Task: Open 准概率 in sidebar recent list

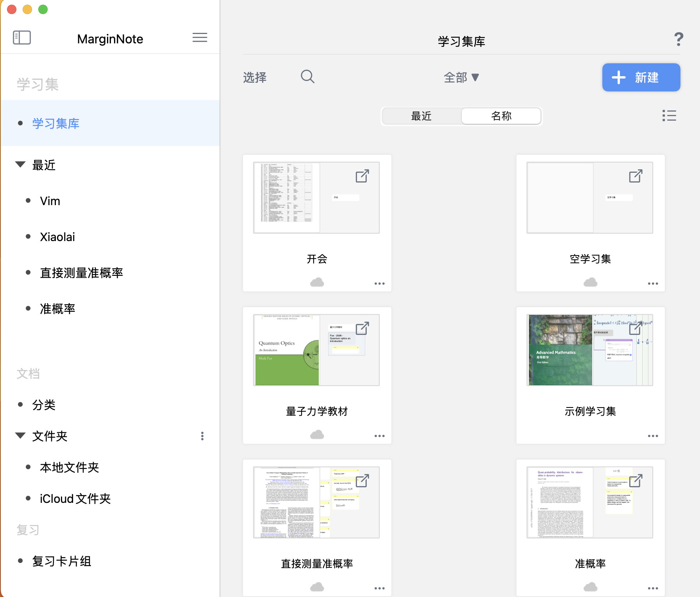Action: point(57,309)
